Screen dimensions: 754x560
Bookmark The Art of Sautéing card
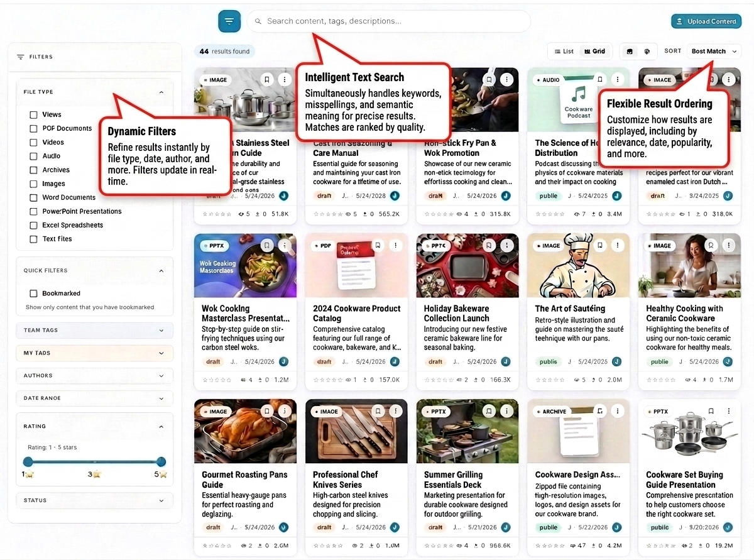pos(600,246)
